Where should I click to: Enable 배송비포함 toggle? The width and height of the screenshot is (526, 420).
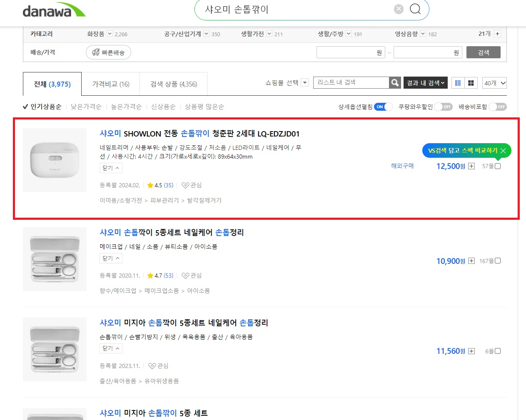[x=497, y=107]
